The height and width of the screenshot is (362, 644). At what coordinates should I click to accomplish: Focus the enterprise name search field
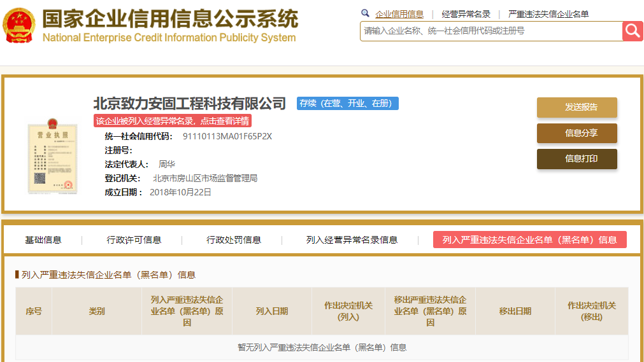[x=491, y=31]
